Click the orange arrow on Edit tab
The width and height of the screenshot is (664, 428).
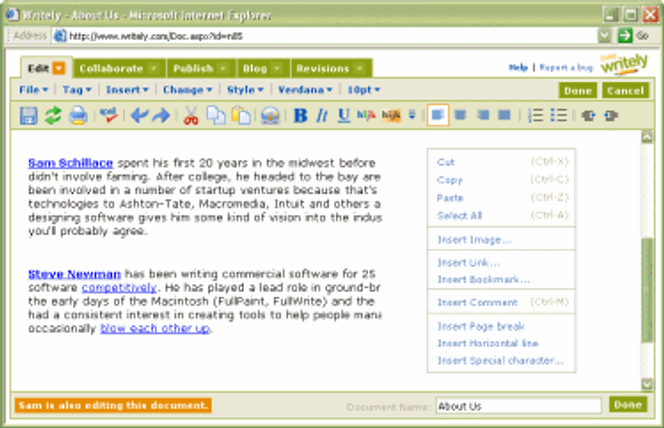point(59,68)
